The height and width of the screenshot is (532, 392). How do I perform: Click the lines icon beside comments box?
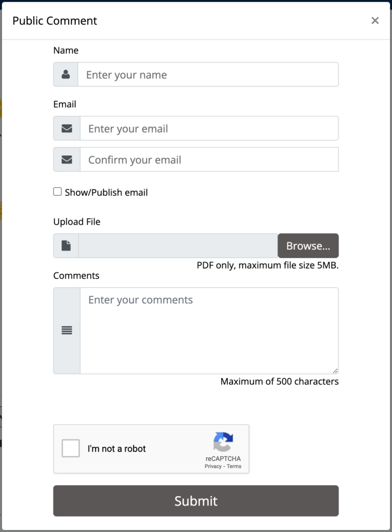coord(67,330)
